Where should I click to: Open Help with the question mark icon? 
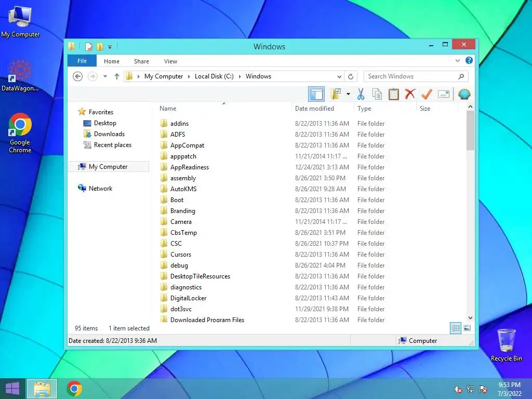click(x=469, y=60)
